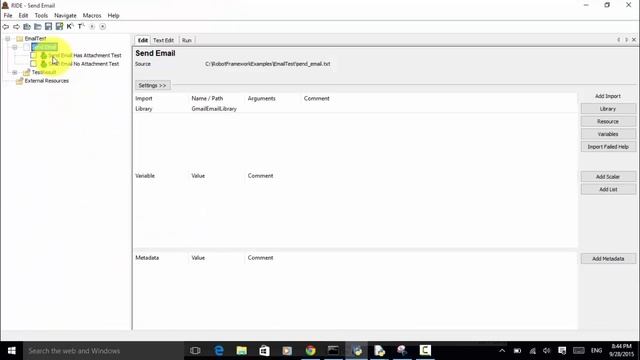Click the External Resources folder icon
Screen dimensions: 640x360
19,81
